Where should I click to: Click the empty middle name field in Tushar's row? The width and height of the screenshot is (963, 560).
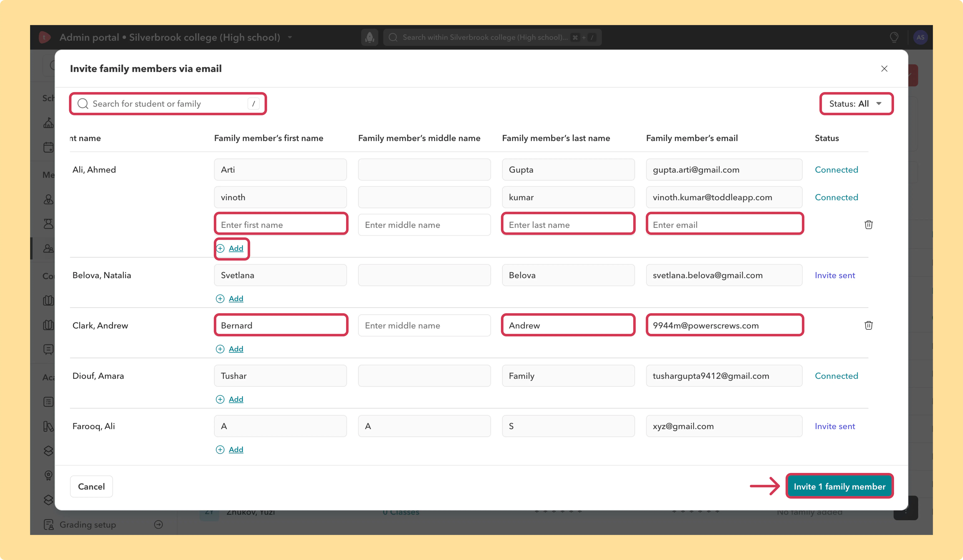(424, 376)
